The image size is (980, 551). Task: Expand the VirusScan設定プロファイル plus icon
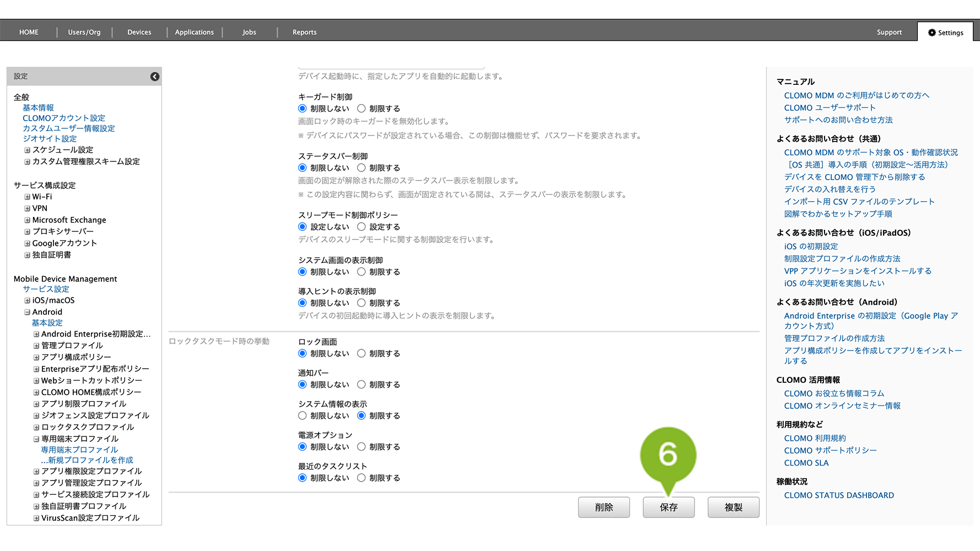coord(36,518)
